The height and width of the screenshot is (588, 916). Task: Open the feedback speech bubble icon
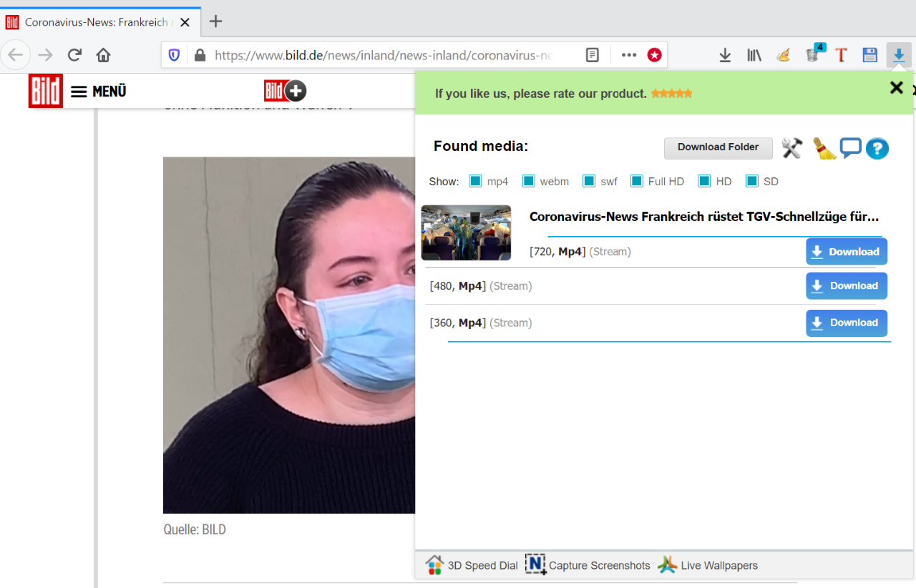point(850,148)
